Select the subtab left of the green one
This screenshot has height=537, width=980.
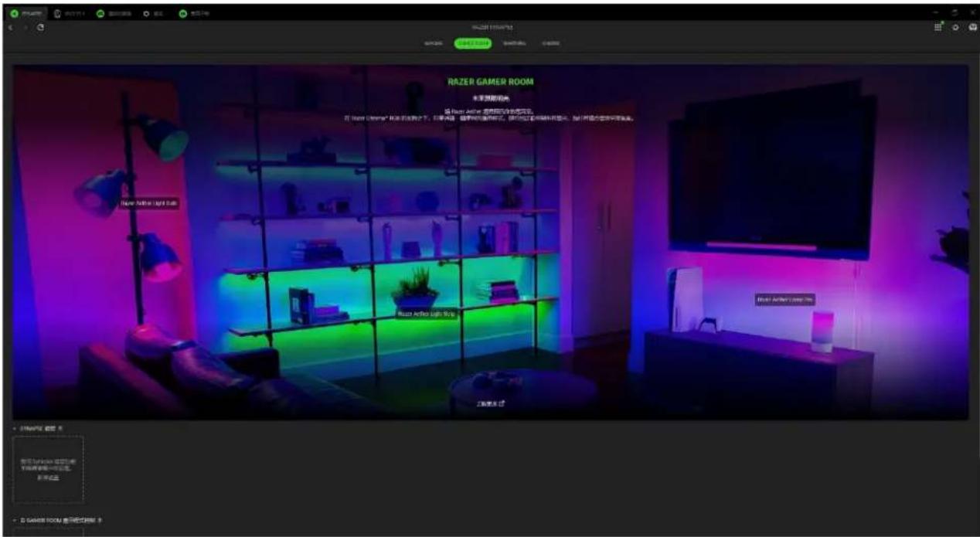433,43
